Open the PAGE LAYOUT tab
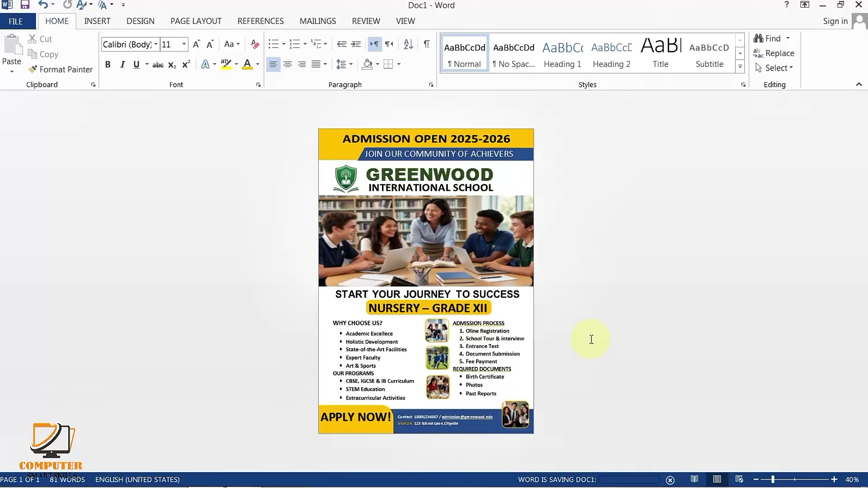 pyautogui.click(x=196, y=21)
